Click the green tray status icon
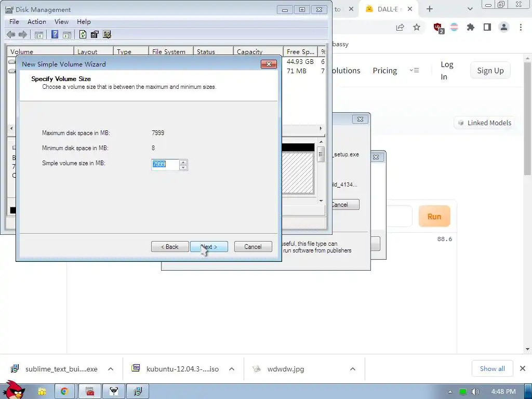 462,392
